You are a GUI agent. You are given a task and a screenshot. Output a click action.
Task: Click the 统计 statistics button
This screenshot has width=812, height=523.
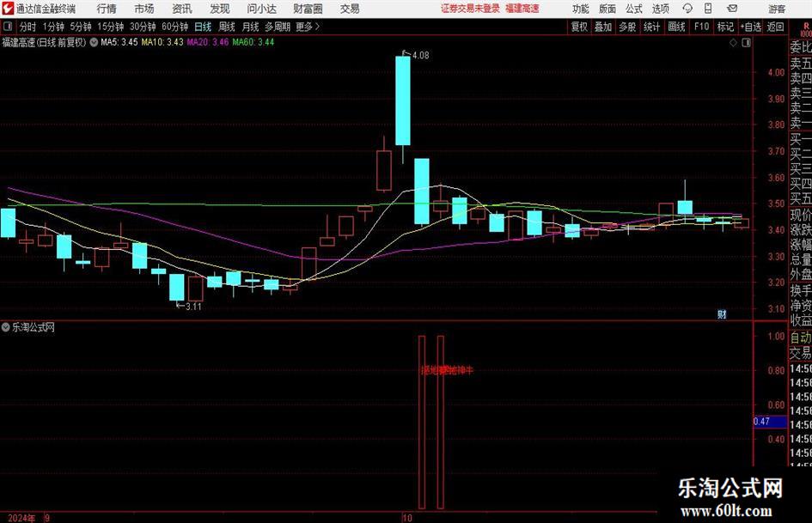click(652, 27)
